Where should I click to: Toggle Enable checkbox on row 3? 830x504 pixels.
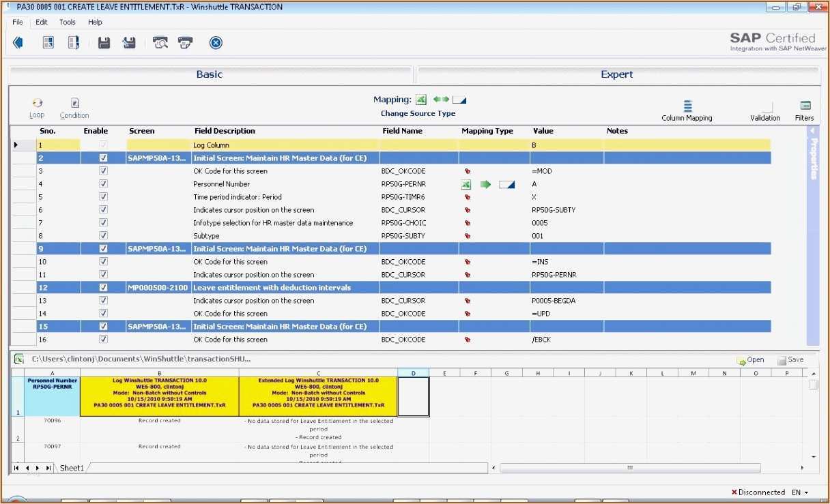tap(103, 171)
